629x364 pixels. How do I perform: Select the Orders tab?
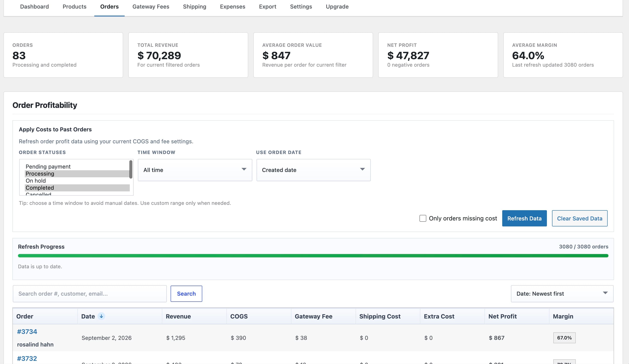tap(109, 7)
